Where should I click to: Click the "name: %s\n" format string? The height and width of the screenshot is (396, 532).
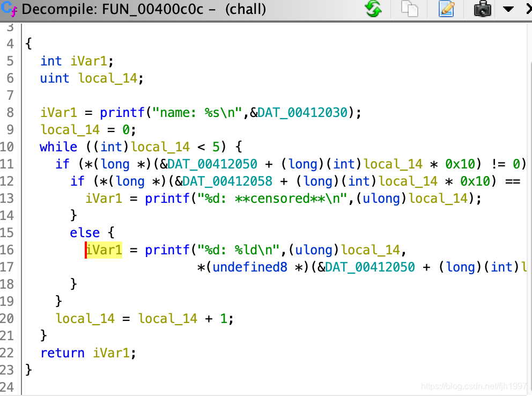197,113
